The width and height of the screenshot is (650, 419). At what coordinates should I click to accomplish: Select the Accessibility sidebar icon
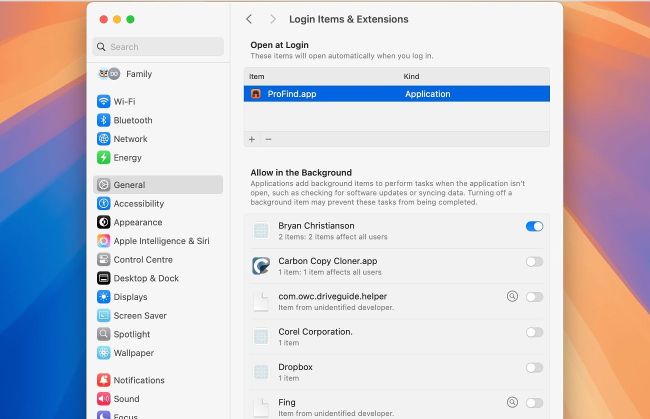104,204
